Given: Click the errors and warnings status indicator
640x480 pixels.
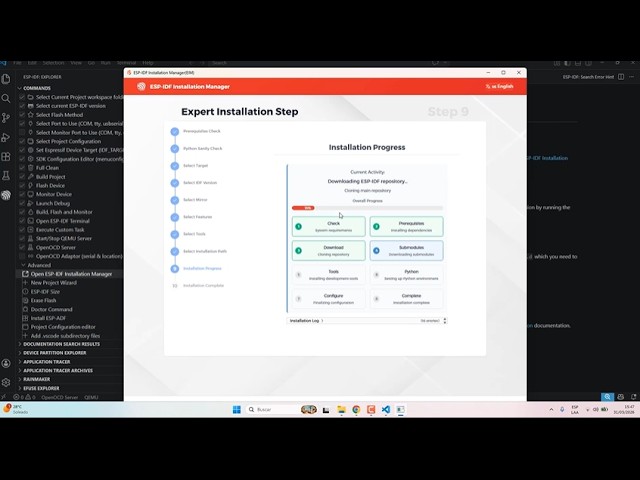Looking at the screenshot, I should (x=24, y=397).
